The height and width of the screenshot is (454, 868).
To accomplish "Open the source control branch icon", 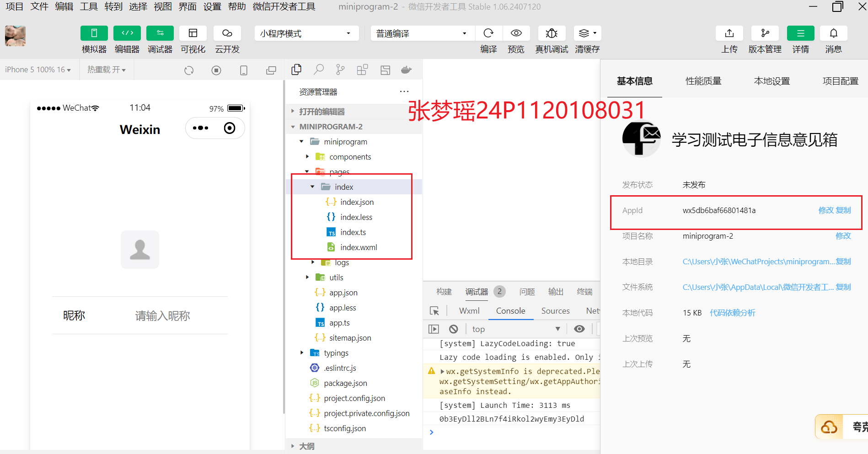I will coord(340,69).
